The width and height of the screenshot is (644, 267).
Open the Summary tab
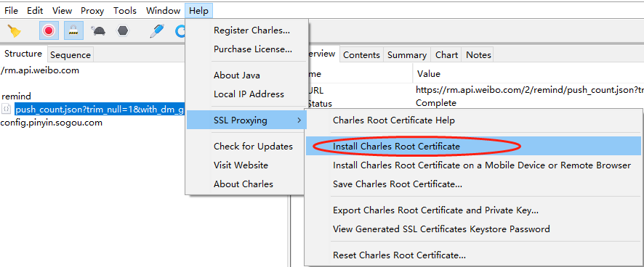pos(406,55)
